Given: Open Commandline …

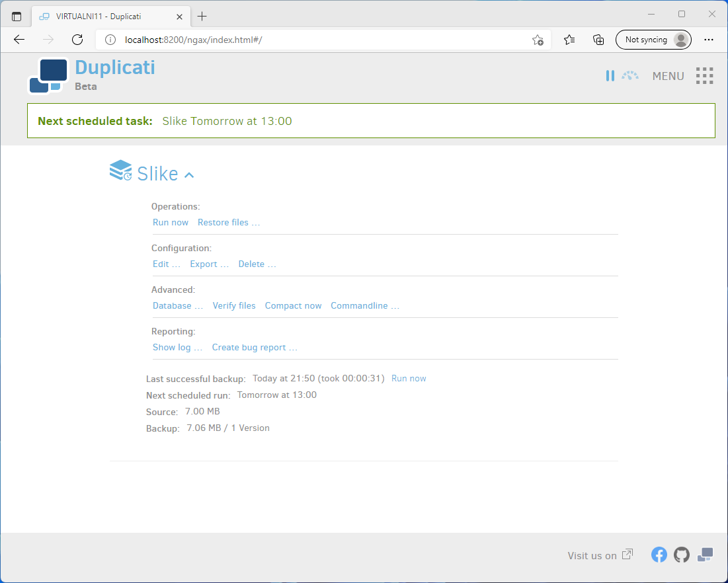Looking at the screenshot, I should [x=365, y=306].
